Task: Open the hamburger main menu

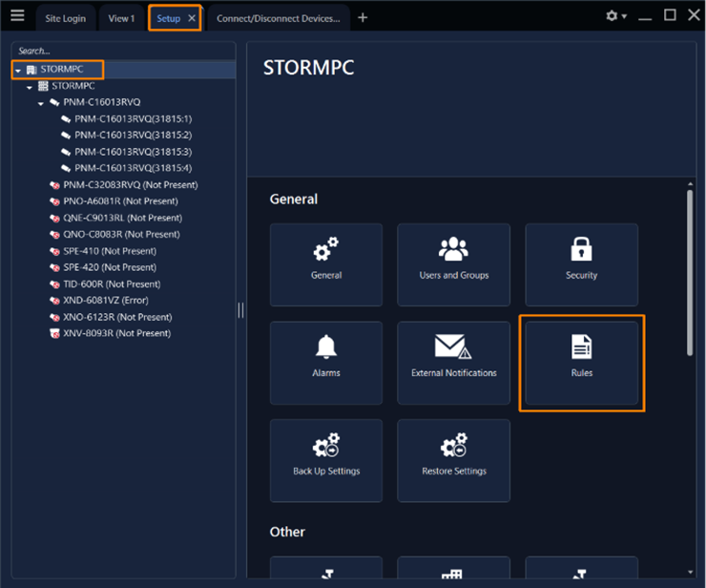Action: pos(17,16)
